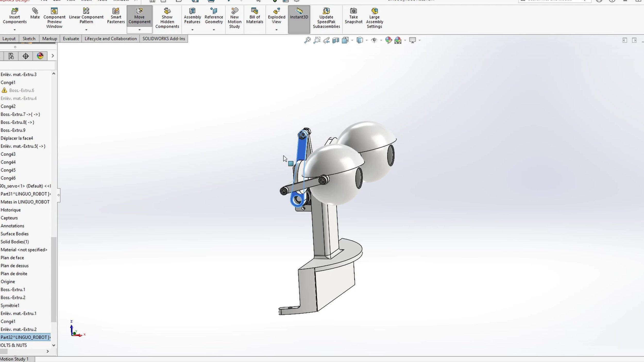Select Déplacer la face4 feature
The height and width of the screenshot is (362, 644).
coord(17,138)
